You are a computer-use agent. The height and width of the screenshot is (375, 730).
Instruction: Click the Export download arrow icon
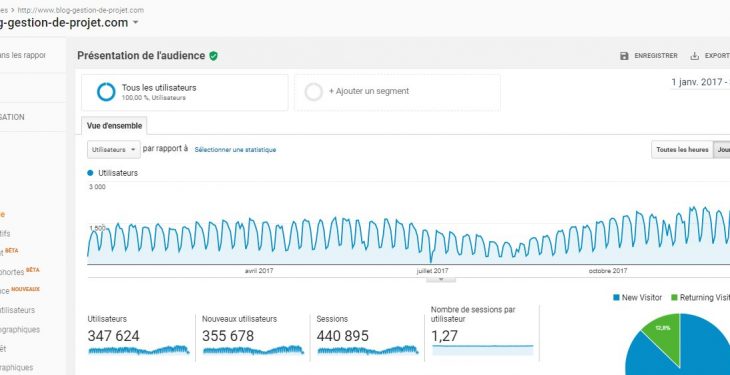[x=695, y=56]
